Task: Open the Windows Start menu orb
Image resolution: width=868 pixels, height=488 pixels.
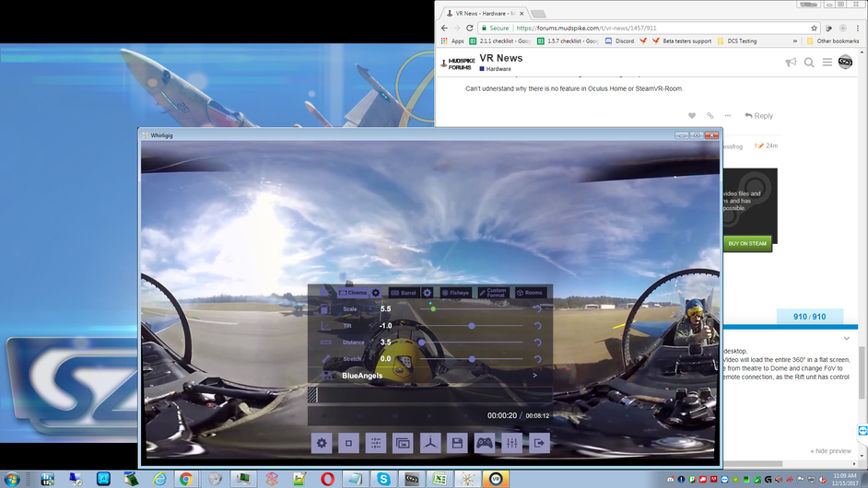Action: (12, 479)
